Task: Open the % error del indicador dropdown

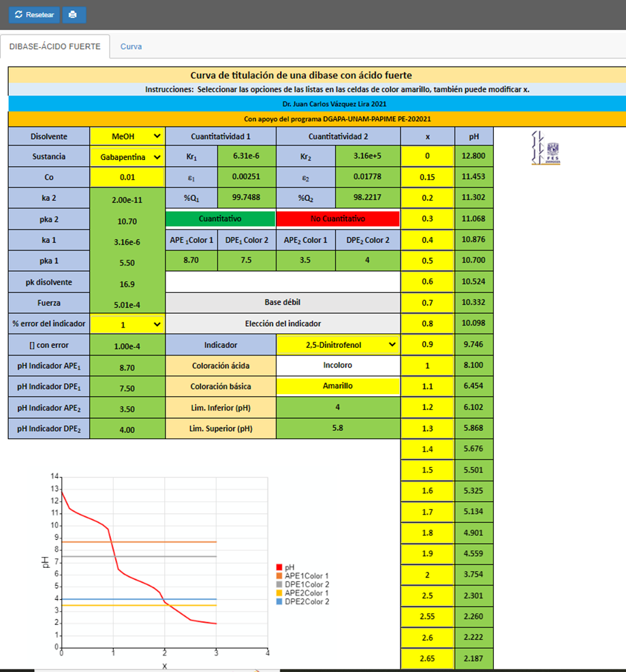Action: click(127, 325)
